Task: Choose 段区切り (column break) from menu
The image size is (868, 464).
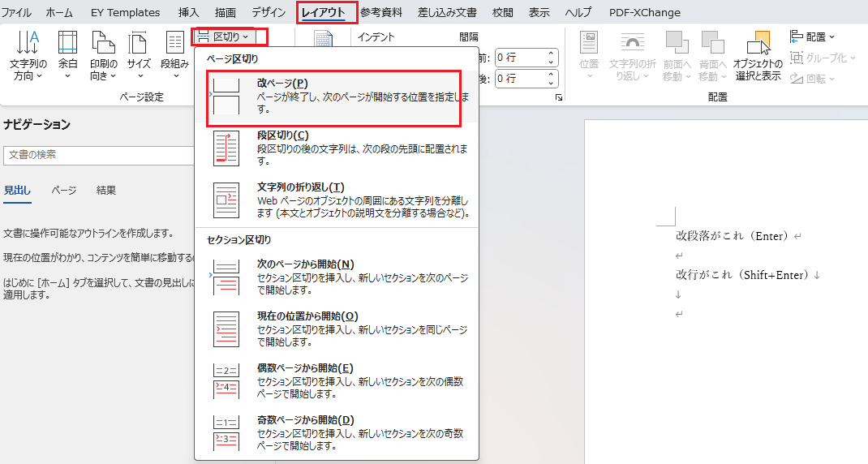Action: point(334,148)
